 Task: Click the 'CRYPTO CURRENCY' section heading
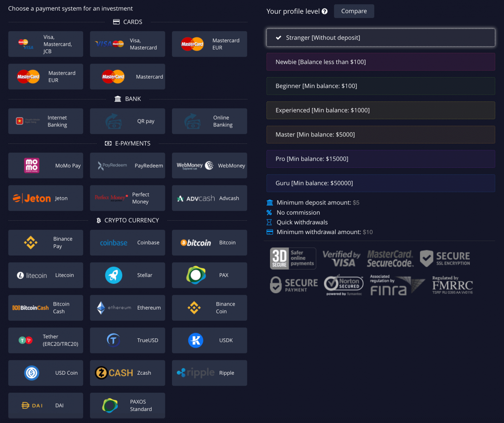click(x=131, y=220)
